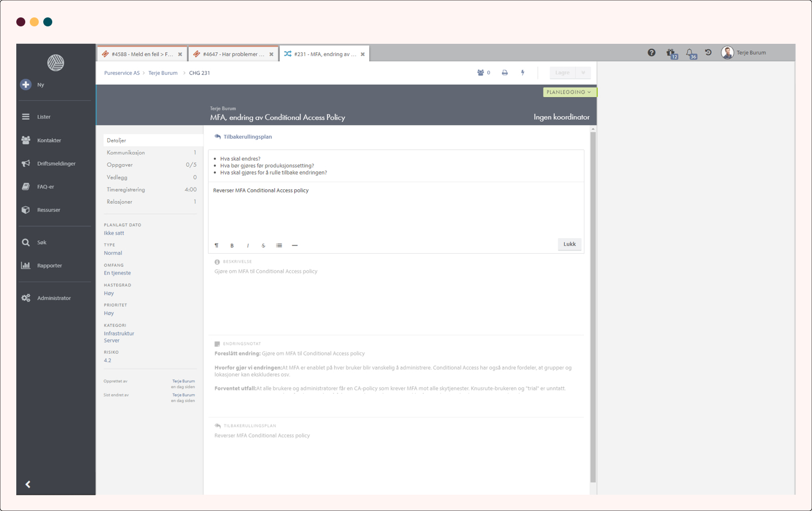Toggle strikethrough formatting in editor

[x=263, y=245]
